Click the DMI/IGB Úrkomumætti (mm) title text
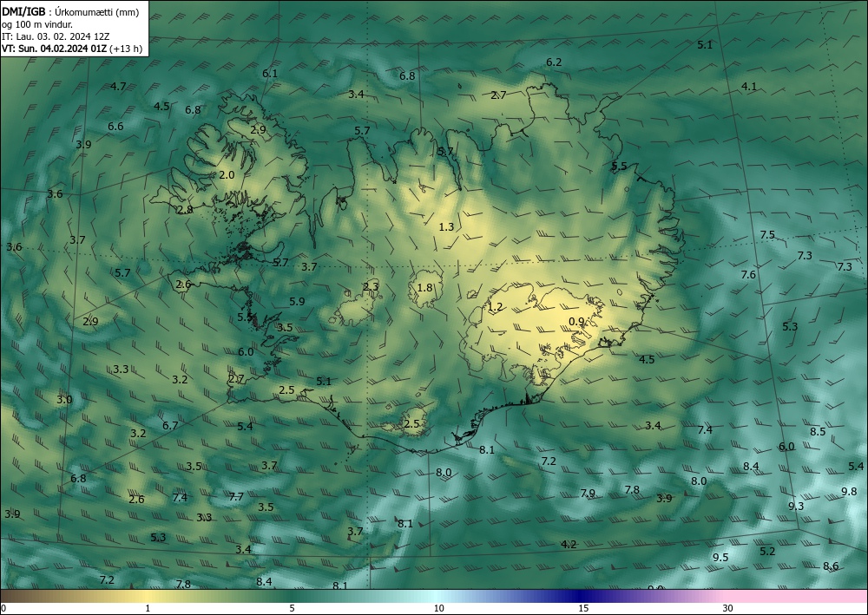 [x=70, y=12]
